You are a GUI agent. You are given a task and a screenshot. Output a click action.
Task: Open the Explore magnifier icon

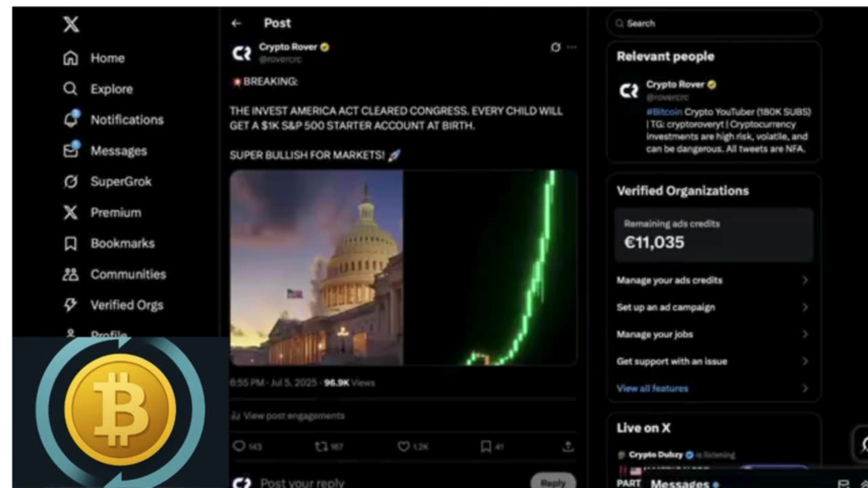[71, 89]
